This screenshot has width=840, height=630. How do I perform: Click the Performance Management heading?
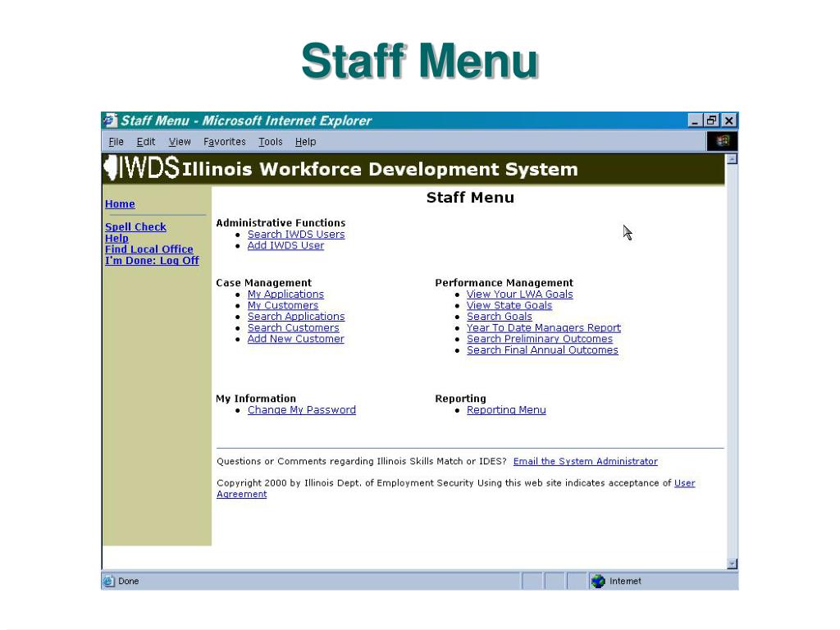pos(504,283)
